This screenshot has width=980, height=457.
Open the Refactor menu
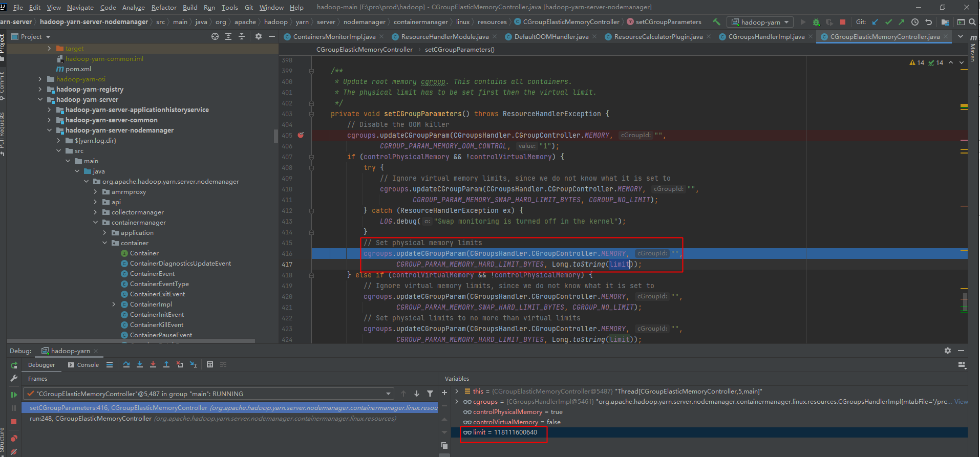(x=164, y=7)
